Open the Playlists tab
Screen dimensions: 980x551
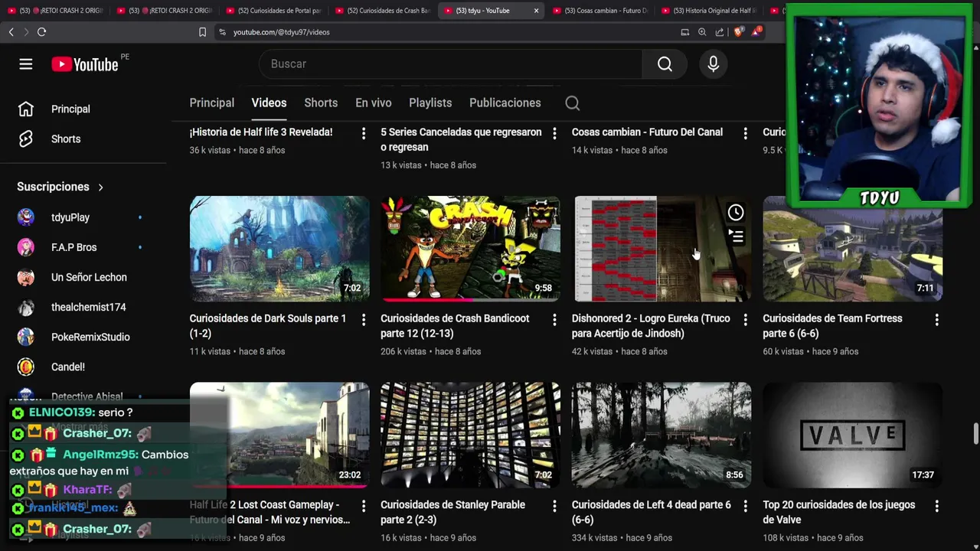[430, 103]
